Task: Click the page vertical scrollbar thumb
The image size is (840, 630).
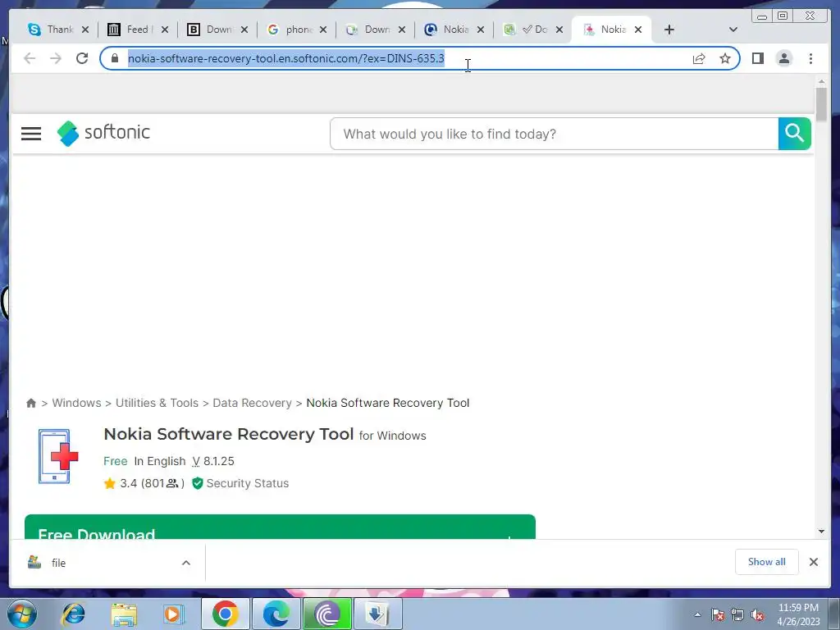Action: [821, 104]
